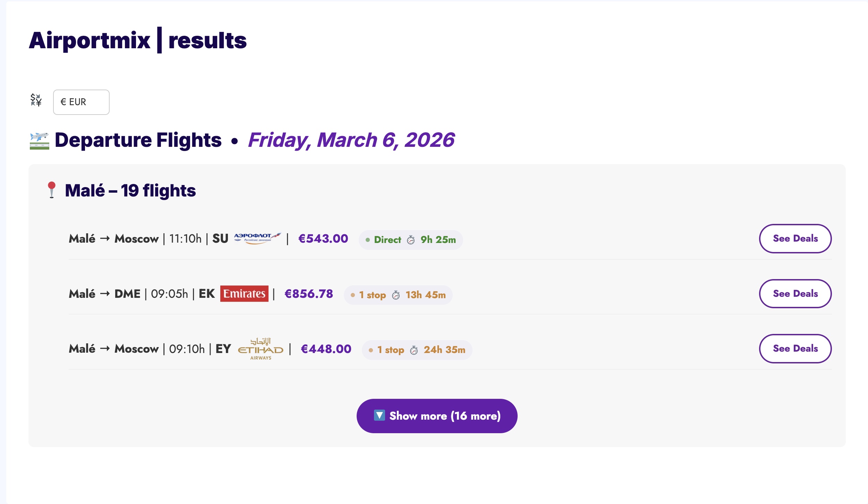
Task: Click the Malé – 19 flights heading
Action: (x=130, y=191)
